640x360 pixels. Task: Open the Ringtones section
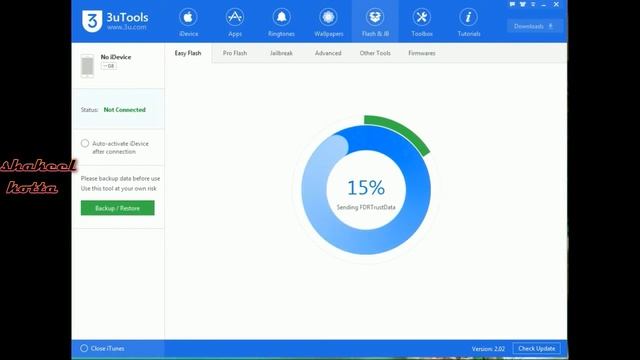(281, 22)
